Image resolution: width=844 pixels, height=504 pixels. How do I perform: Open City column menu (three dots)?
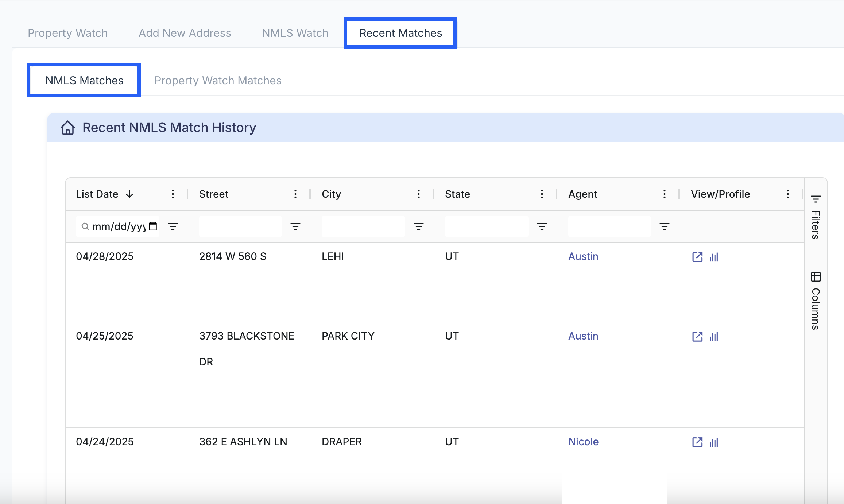tap(419, 194)
